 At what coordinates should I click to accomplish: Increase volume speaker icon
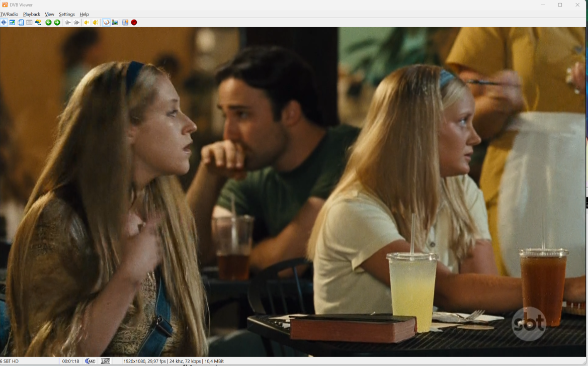point(96,23)
